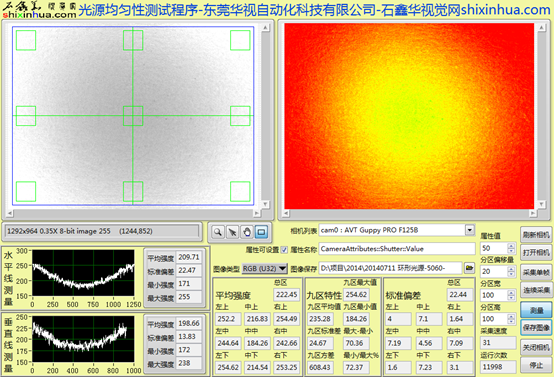
Task: Open the 图像类型 RGB (U32) dropdown
Action: tap(264, 269)
